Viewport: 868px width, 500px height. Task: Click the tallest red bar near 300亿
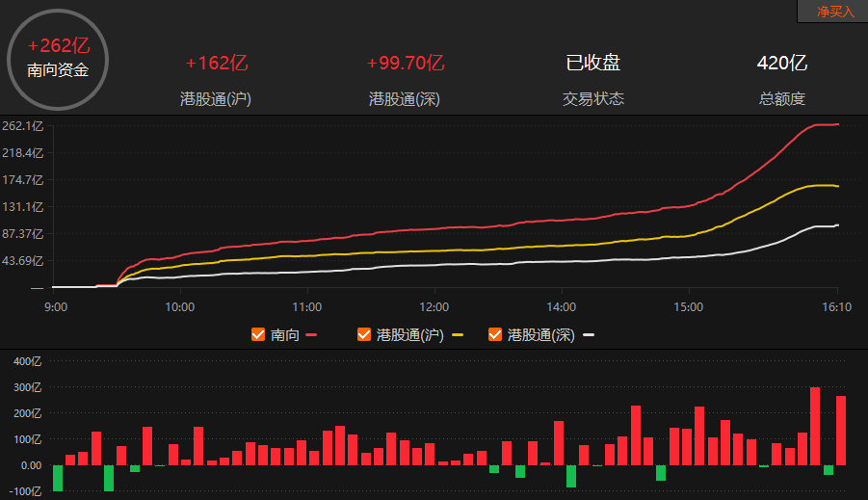(815, 427)
